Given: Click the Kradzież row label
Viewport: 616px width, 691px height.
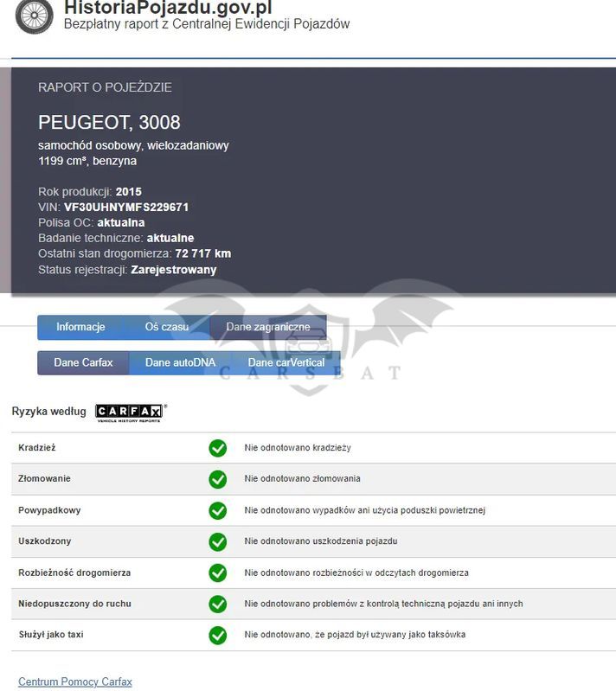Looking at the screenshot, I should (x=37, y=448).
